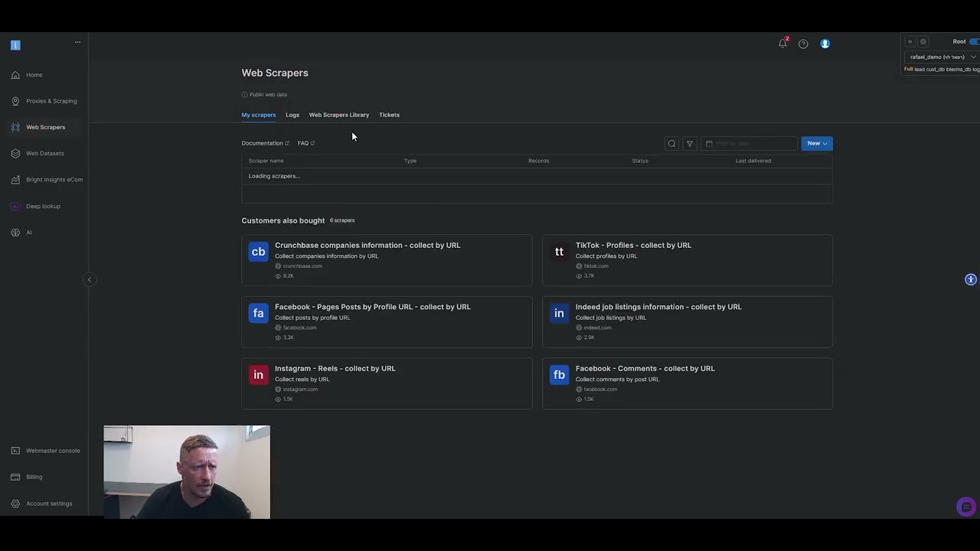980x551 pixels.
Task: Click the Bright Insights eCom chart icon
Action: tap(15, 180)
